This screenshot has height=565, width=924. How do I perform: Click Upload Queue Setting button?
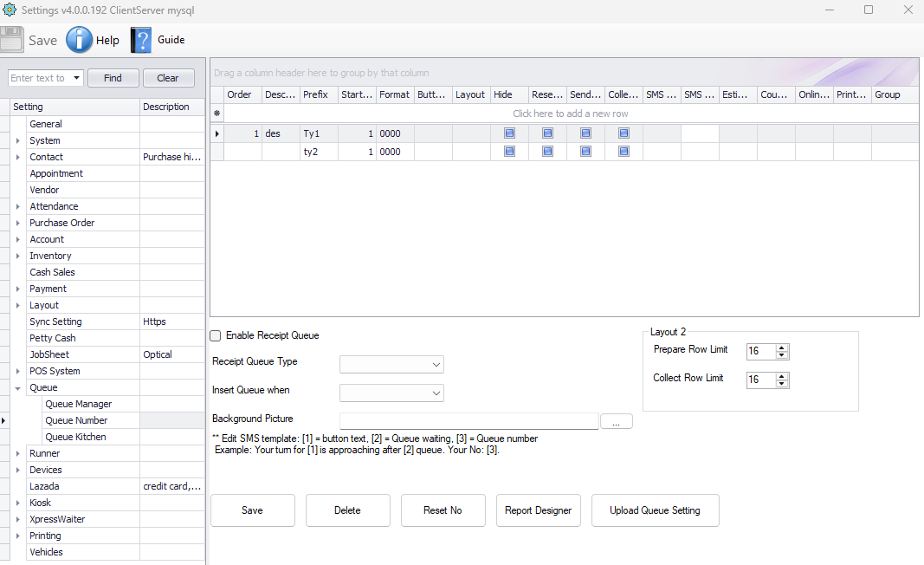655,510
